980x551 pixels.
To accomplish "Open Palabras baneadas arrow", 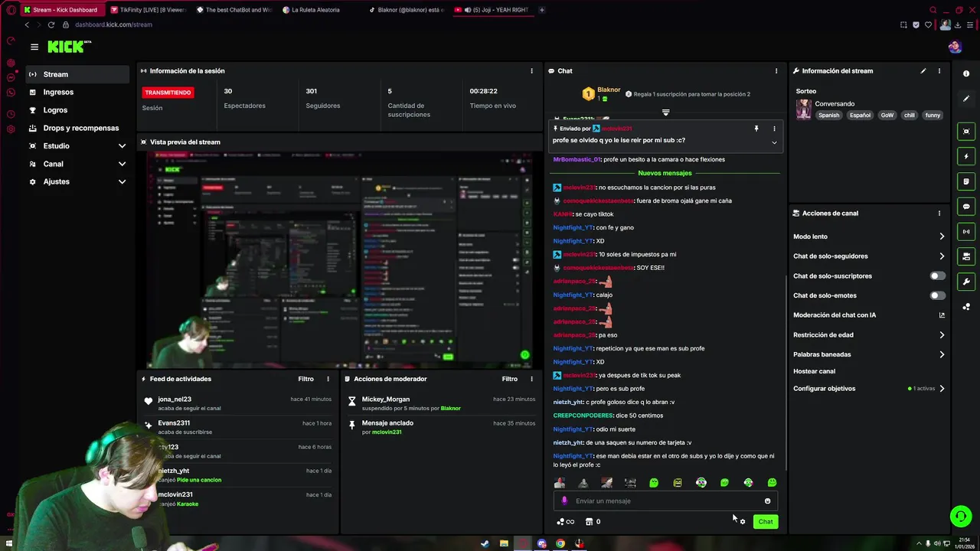I will click(942, 354).
